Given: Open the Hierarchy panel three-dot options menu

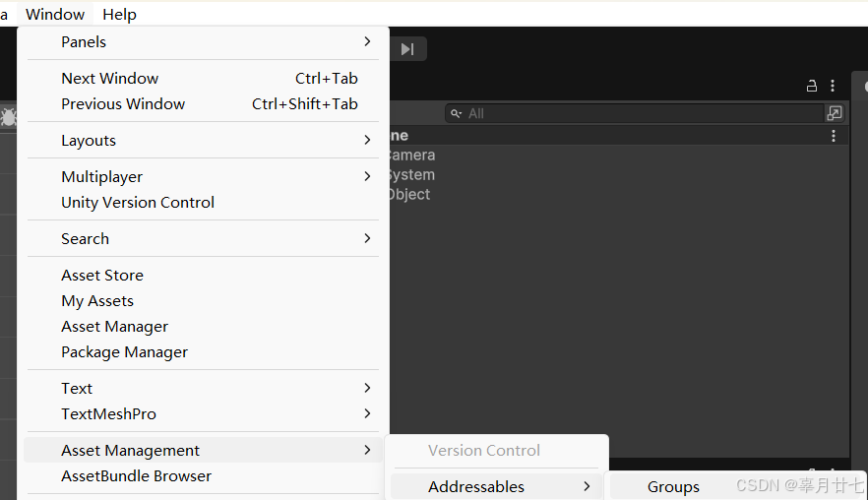Looking at the screenshot, I should click(833, 86).
